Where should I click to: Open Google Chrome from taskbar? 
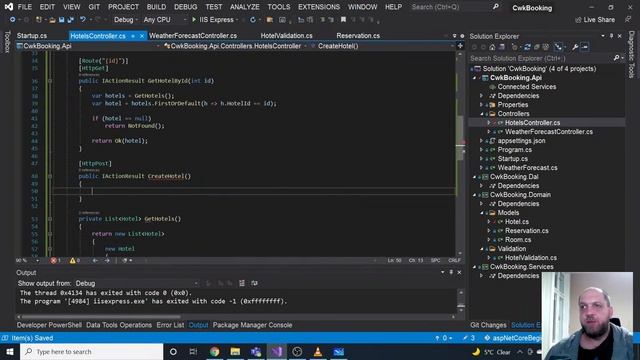214,351
